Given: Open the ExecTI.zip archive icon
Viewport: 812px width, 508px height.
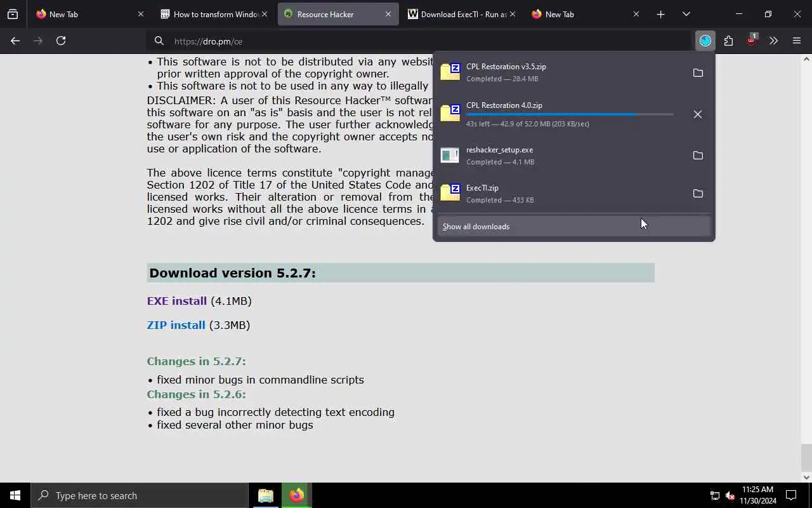Looking at the screenshot, I should 450,193.
